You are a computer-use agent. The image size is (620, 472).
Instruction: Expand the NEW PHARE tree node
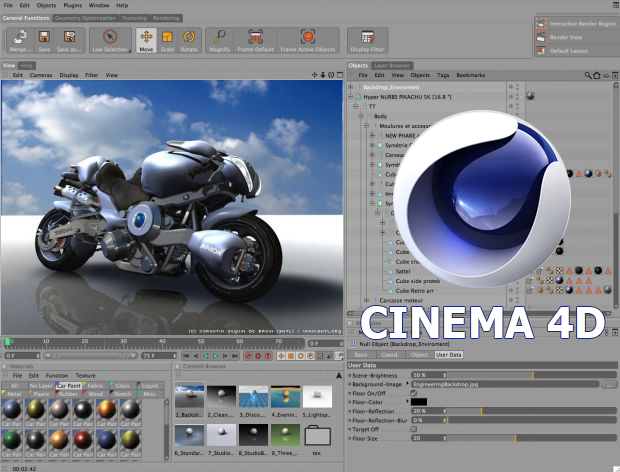(x=372, y=135)
